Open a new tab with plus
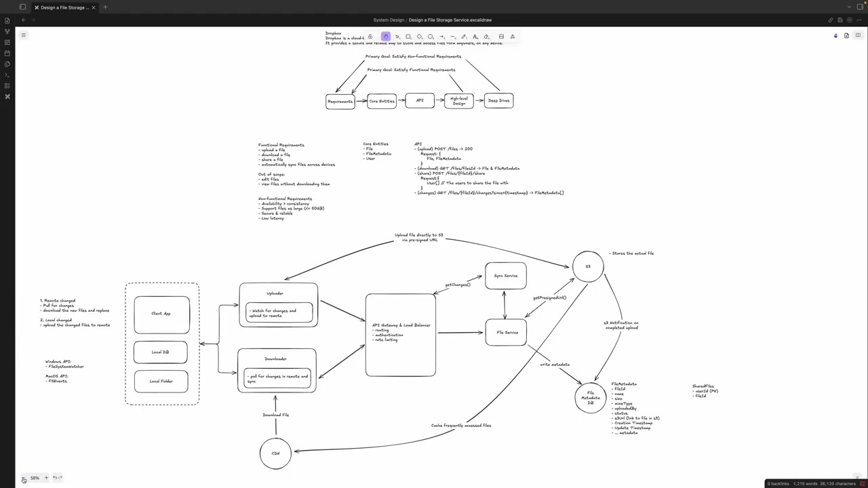This screenshot has width=868, height=488. click(105, 7)
